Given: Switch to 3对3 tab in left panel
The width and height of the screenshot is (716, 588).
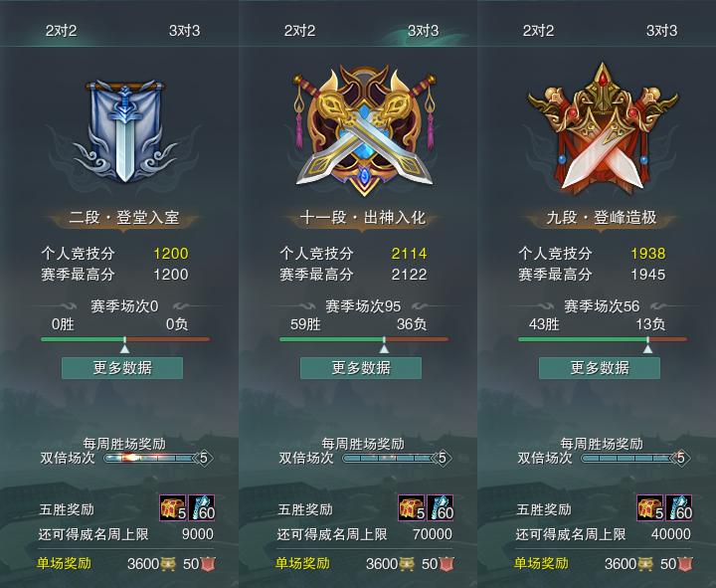Looking at the screenshot, I should 185,31.
